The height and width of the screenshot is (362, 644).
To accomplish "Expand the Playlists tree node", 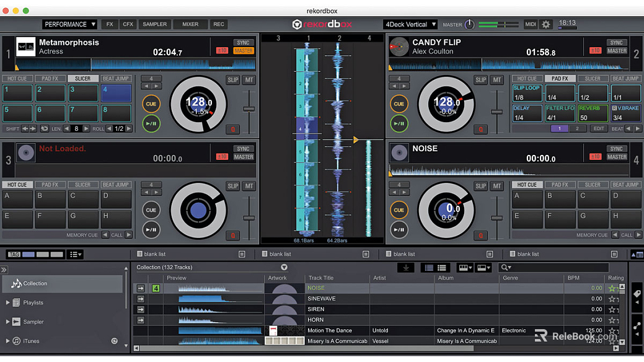I will point(7,302).
